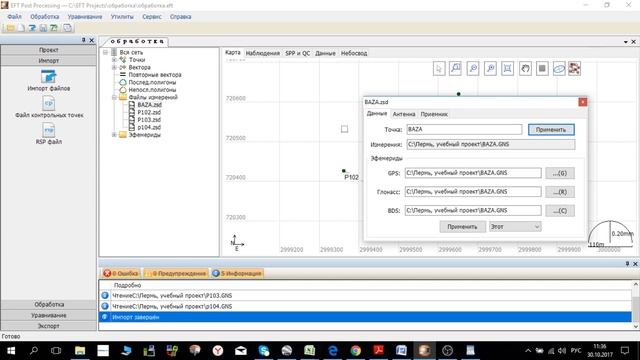Click the Применить button beside the Этот dropdown

(x=462, y=227)
